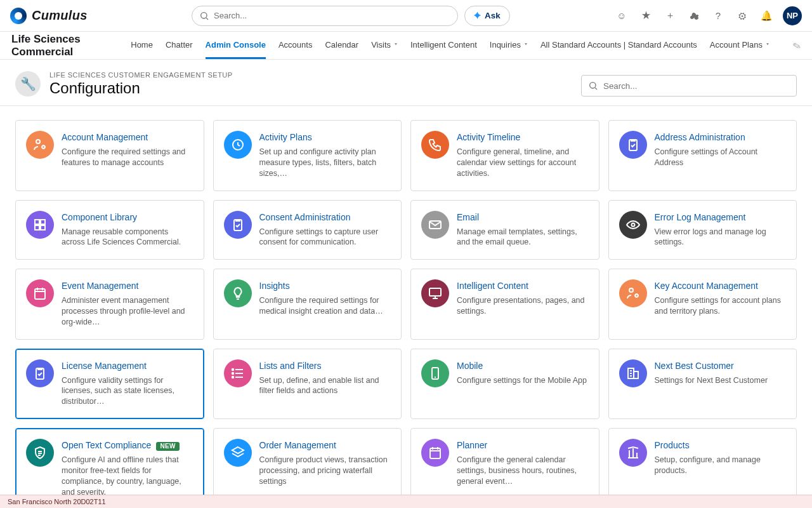Click the Order Management layers icon
Viewport: 812px width, 508px height.
click(x=238, y=453)
